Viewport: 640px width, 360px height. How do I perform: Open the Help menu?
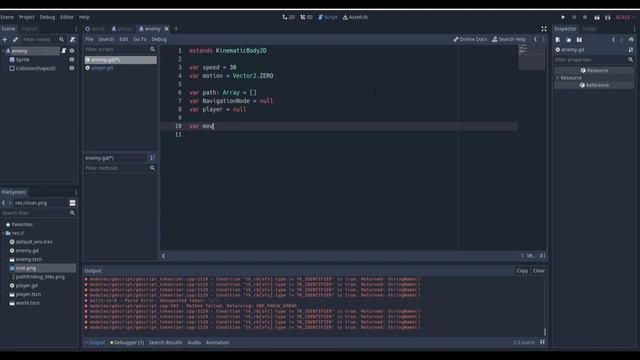point(84,17)
